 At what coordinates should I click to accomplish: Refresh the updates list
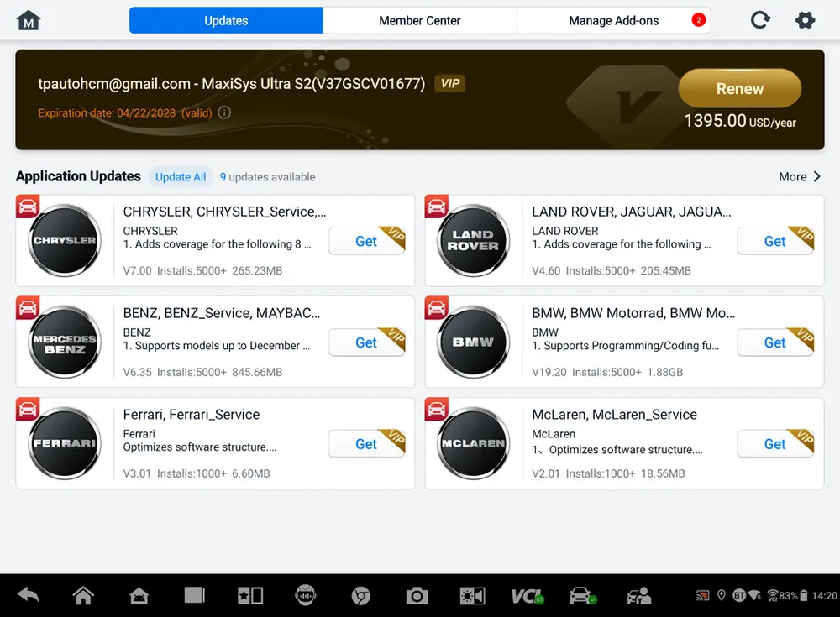[760, 20]
